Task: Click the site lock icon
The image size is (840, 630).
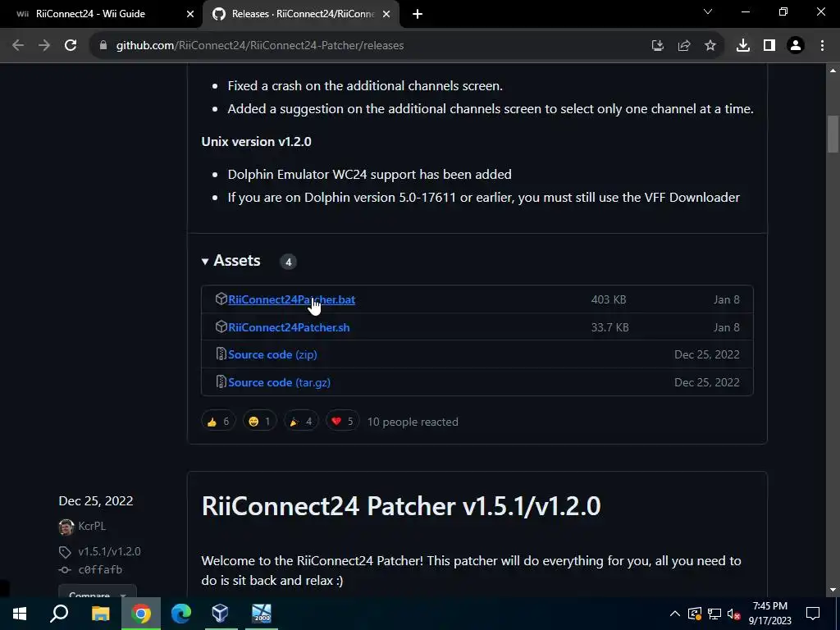Action: pos(103,46)
